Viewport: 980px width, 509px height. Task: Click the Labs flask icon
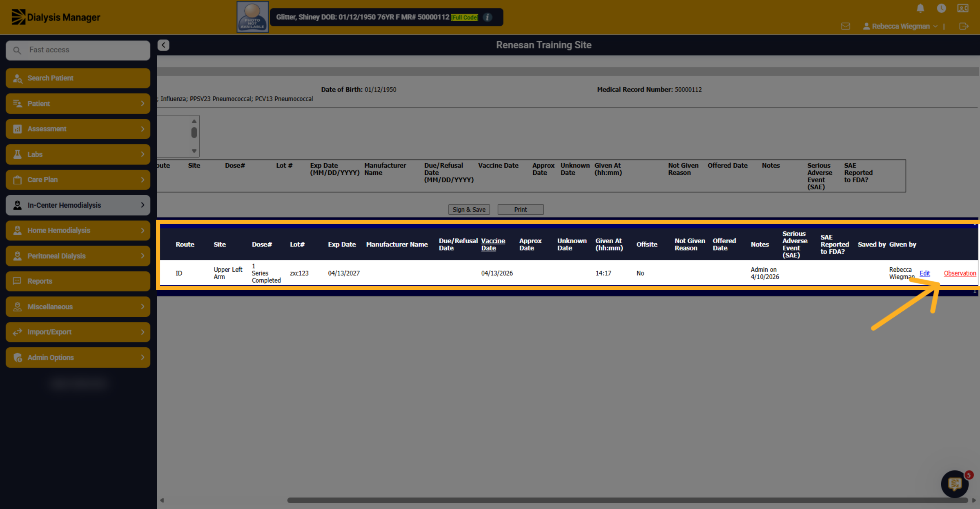click(x=18, y=154)
